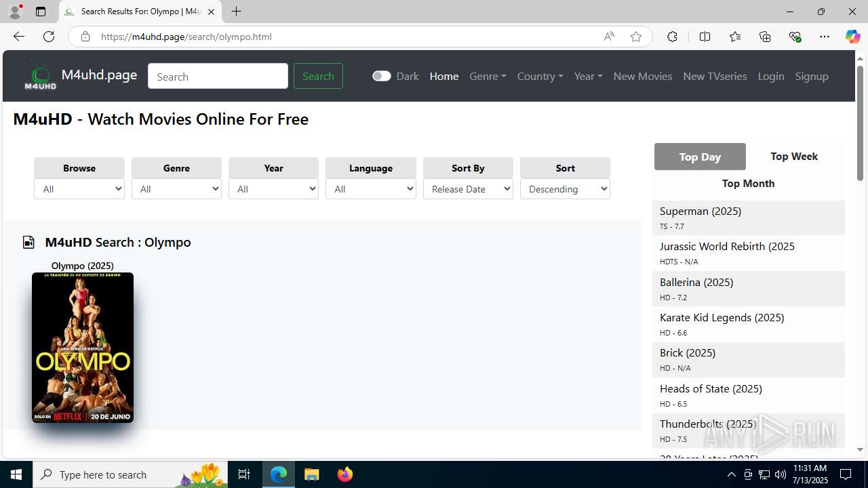Open Split screen icon
Image resolution: width=868 pixels, height=488 pixels.
tap(705, 37)
